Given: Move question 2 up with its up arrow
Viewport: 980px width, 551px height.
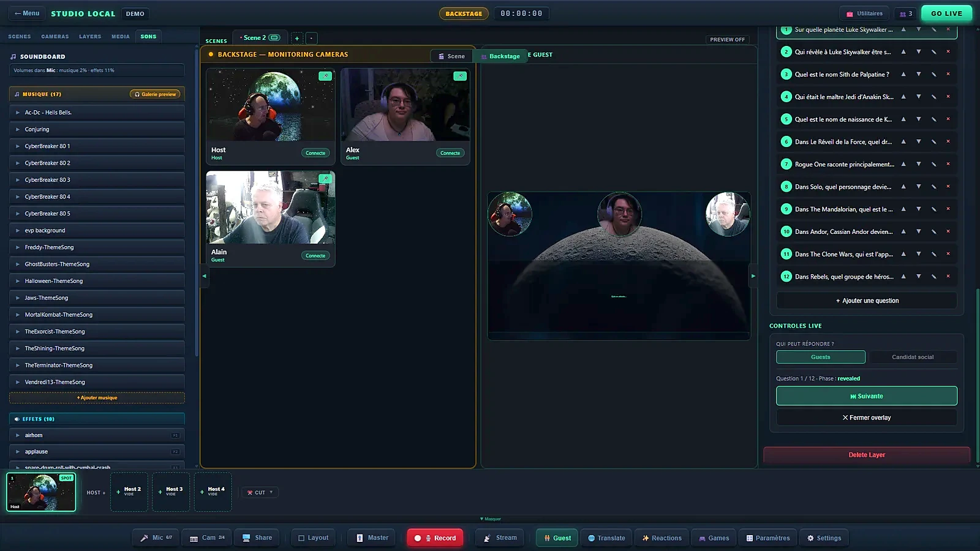Looking at the screenshot, I should 903,51.
